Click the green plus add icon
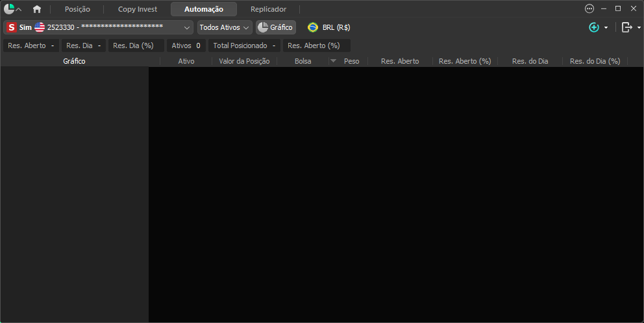The image size is (644, 323). pyautogui.click(x=594, y=27)
